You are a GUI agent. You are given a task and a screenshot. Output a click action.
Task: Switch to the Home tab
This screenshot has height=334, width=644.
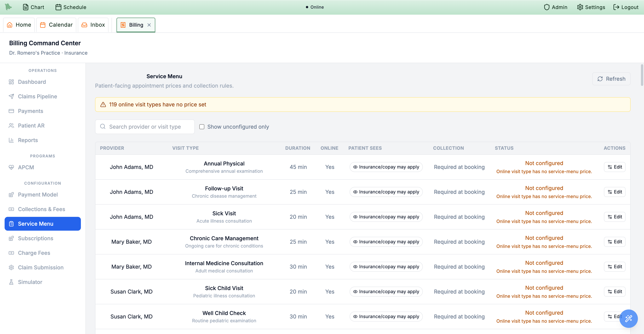tap(19, 25)
